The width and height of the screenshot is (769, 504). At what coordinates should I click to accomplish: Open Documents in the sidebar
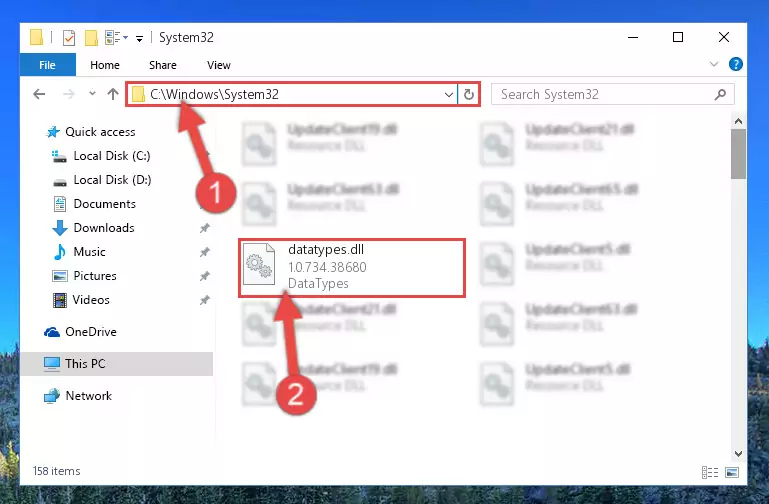click(x=104, y=204)
